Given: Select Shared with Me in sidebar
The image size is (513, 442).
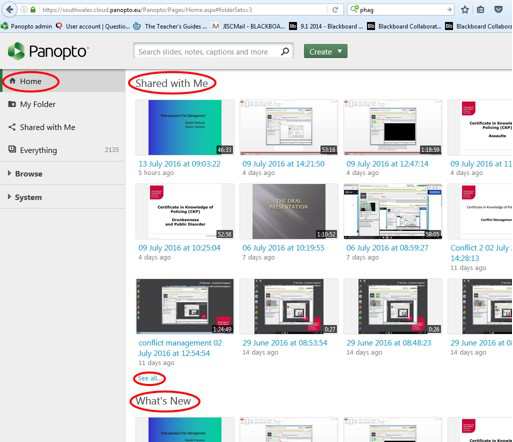Looking at the screenshot, I should pyautogui.click(x=42, y=127).
